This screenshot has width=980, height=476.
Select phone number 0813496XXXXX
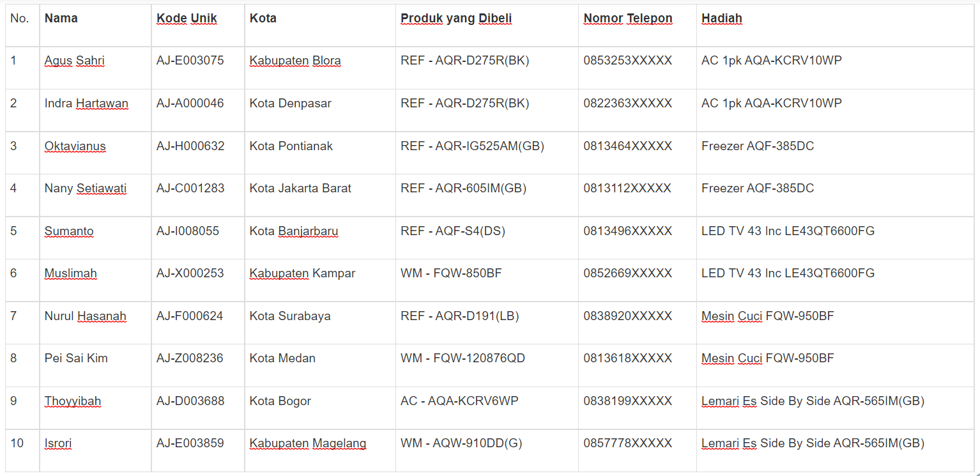pos(627,231)
